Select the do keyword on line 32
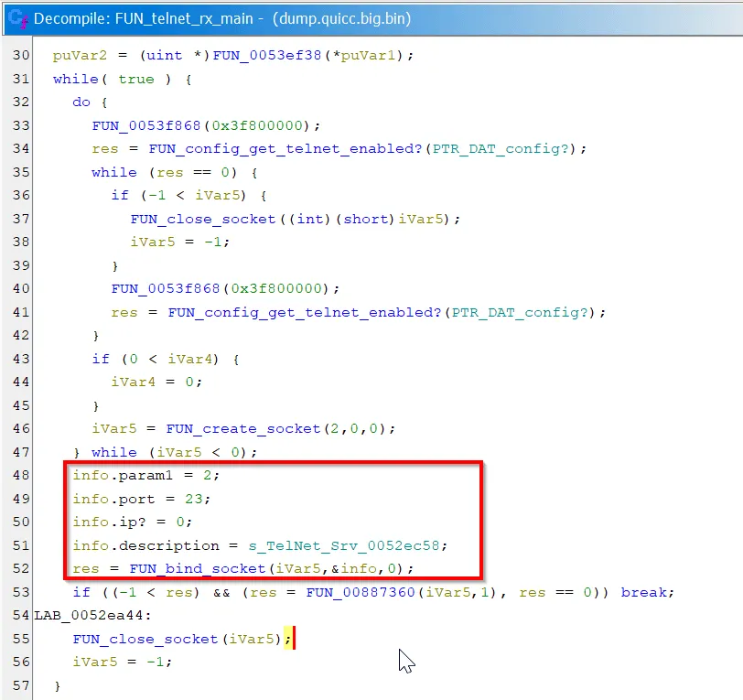Image resolution: width=743 pixels, height=700 pixels. 81,102
